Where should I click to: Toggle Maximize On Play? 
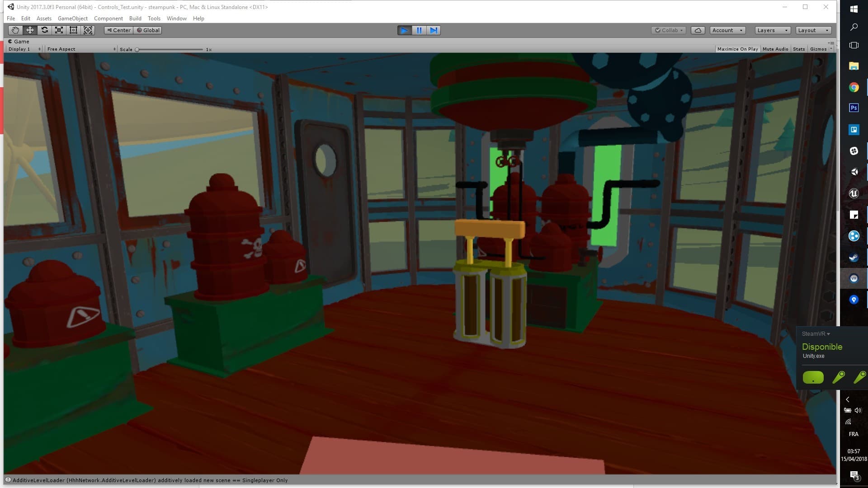(x=737, y=49)
